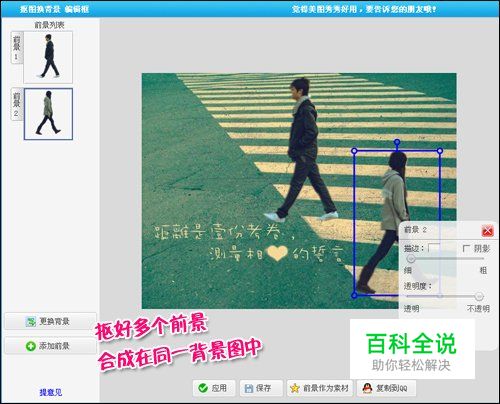Click the top-left resize handle of selection
Screen dimensions: 500x404
click(354, 151)
